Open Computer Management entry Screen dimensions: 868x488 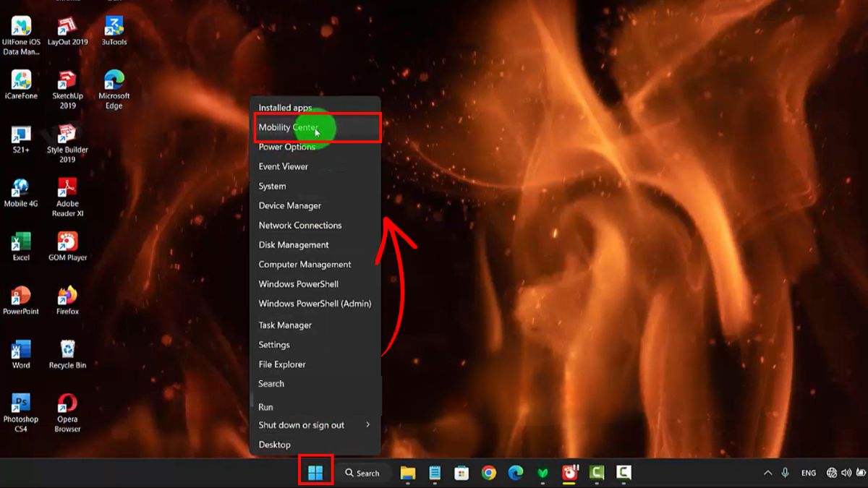(315, 264)
